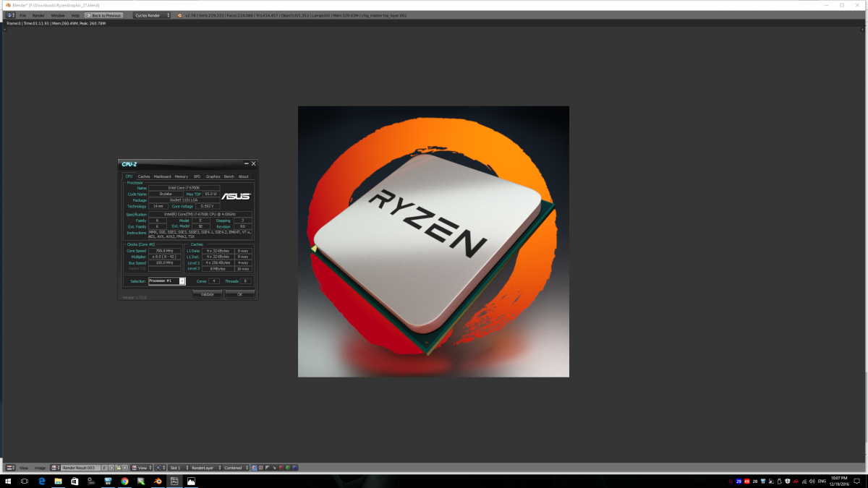Image resolution: width=868 pixels, height=488 pixels.
Task: Switch to Blender via its taskbar icon
Action: pos(158,481)
